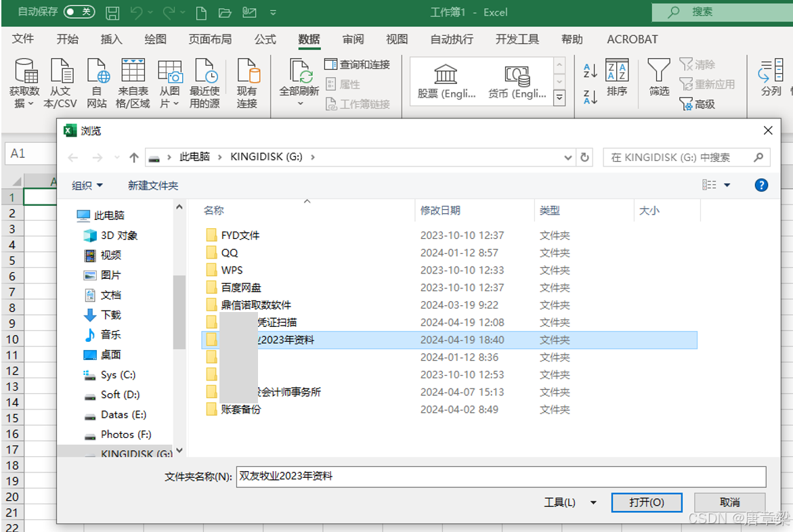
Task: Click the back arrow in Browse dialog
Action: click(x=73, y=158)
